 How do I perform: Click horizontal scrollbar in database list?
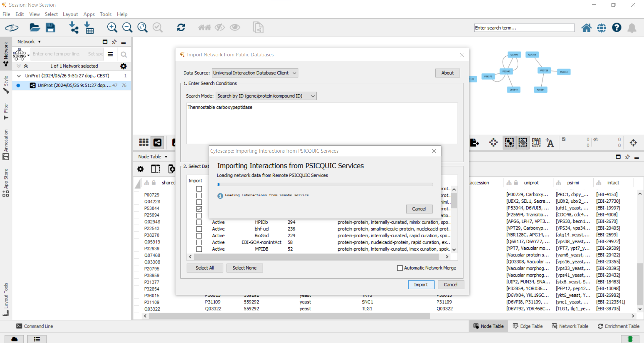coord(317,257)
